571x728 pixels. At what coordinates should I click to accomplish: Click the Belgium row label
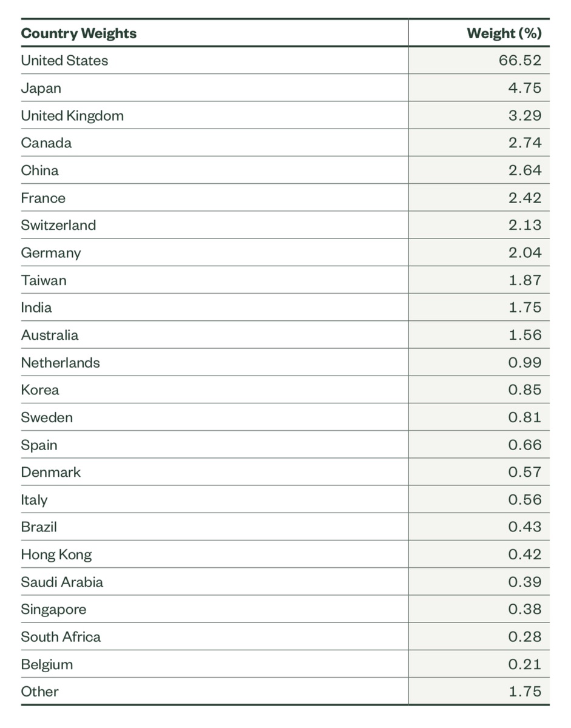47,664
